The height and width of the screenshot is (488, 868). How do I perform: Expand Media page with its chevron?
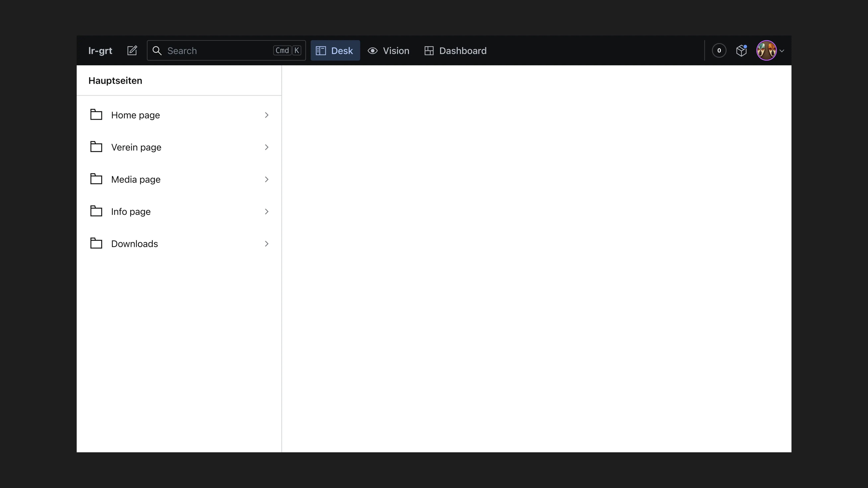(x=267, y=180)
